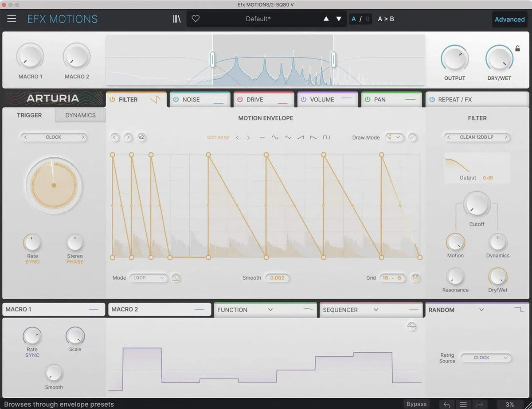Open the Advanced panel
532x409 pixels.
[x=509, y=19]
